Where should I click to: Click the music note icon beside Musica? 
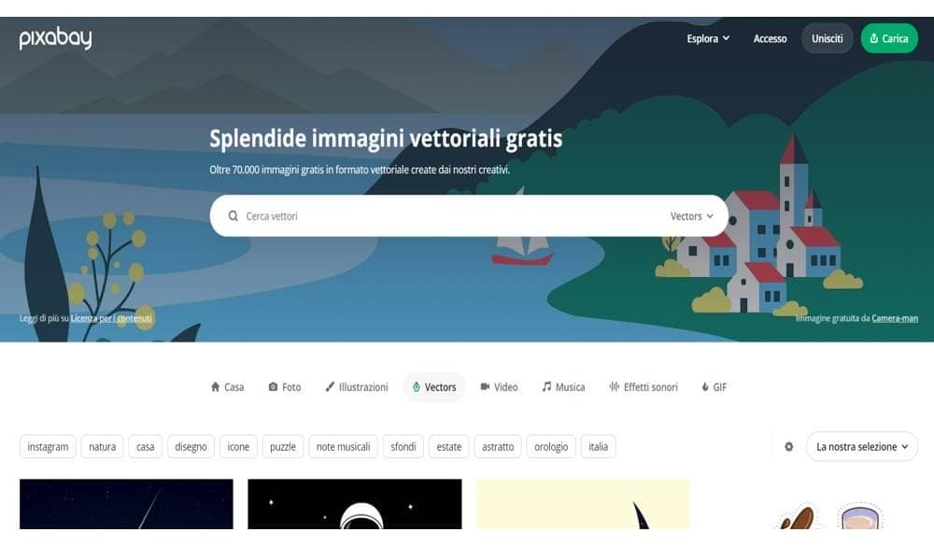546,386
